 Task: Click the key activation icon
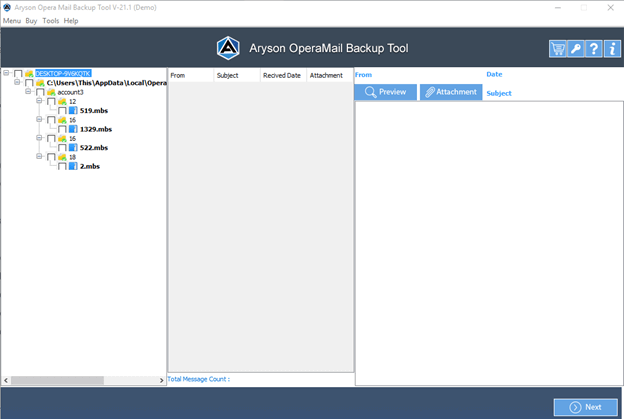point(575,49)
